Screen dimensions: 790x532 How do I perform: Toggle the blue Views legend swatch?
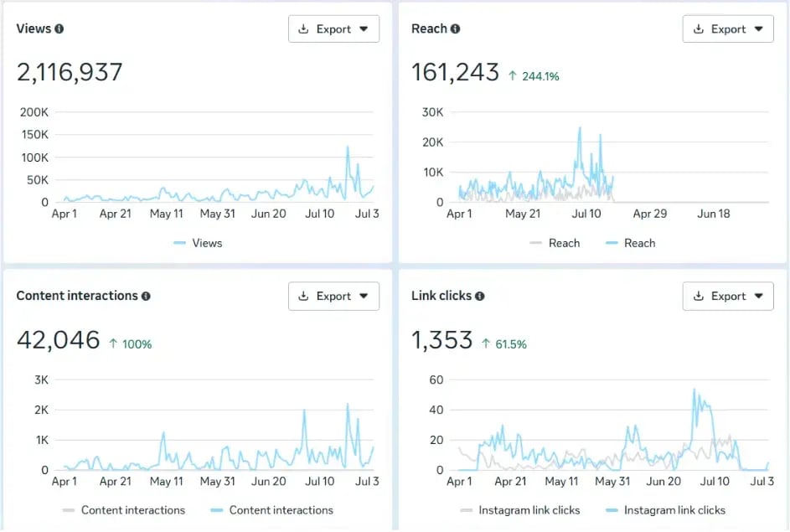coord(179,243)
